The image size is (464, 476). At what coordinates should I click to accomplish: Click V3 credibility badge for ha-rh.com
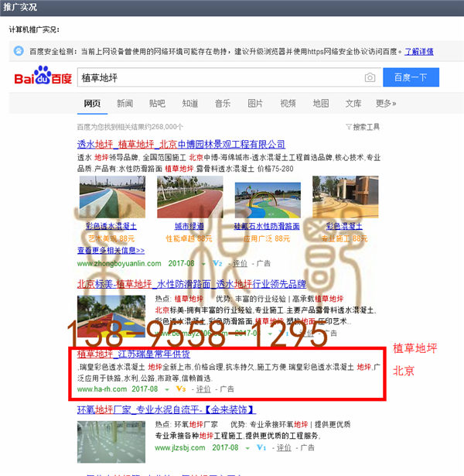coord(181,389)
